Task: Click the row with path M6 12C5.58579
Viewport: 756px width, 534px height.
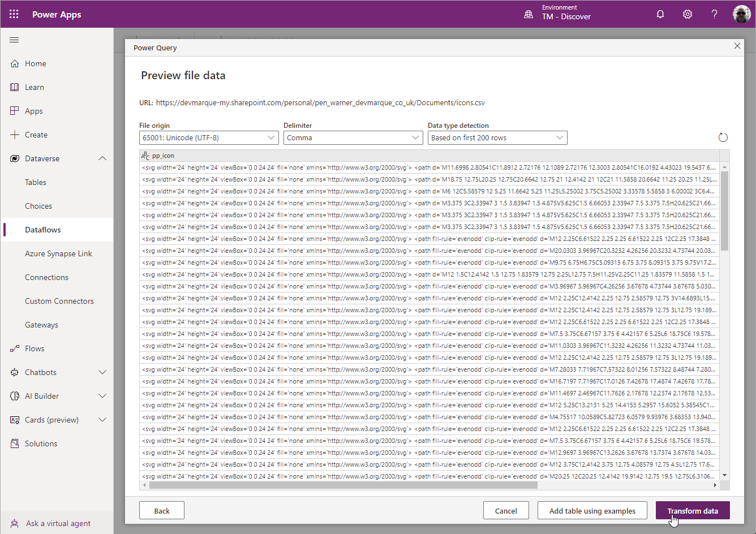Action: (x=429, y=191)
